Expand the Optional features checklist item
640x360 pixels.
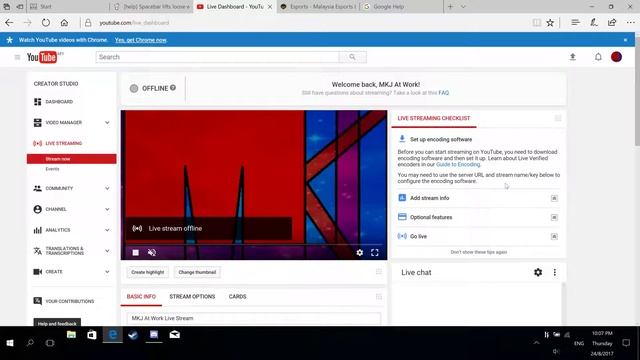tap(554, 218)
